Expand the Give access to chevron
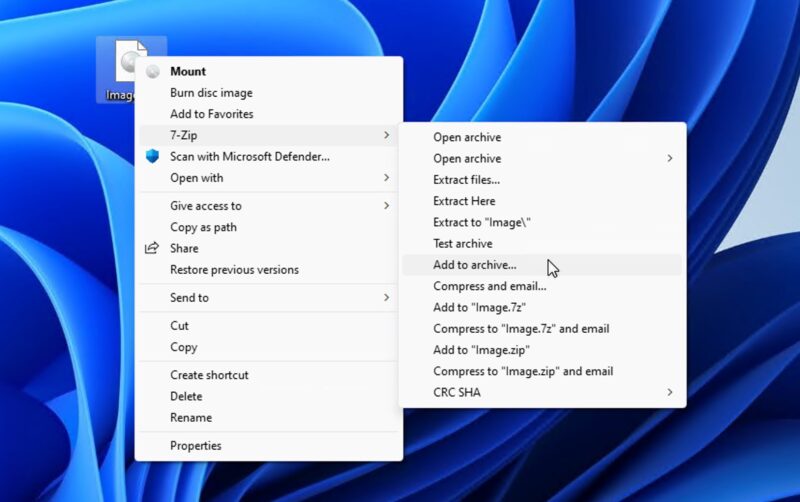 pos(386,206)
